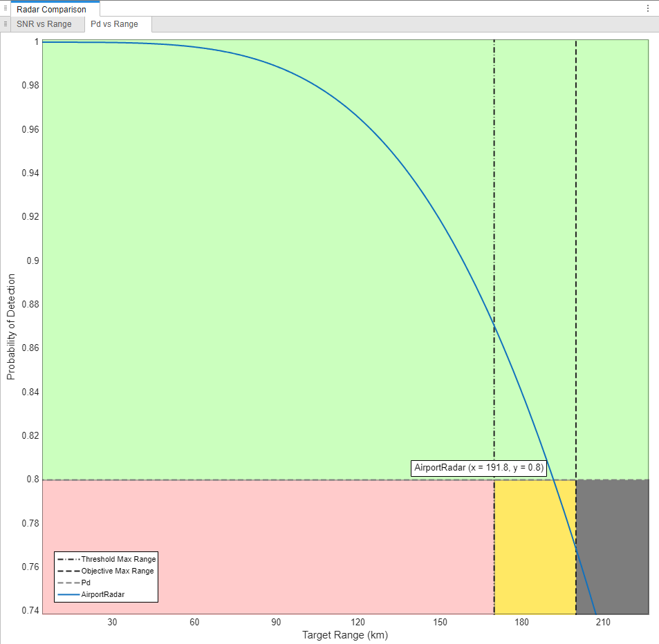Click the Radar Comparison panel grip handle

[x=6, y=9]
